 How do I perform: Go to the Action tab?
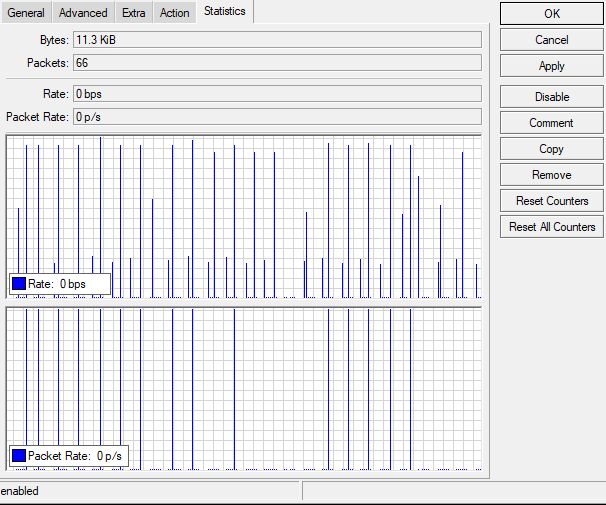(175, 13)
